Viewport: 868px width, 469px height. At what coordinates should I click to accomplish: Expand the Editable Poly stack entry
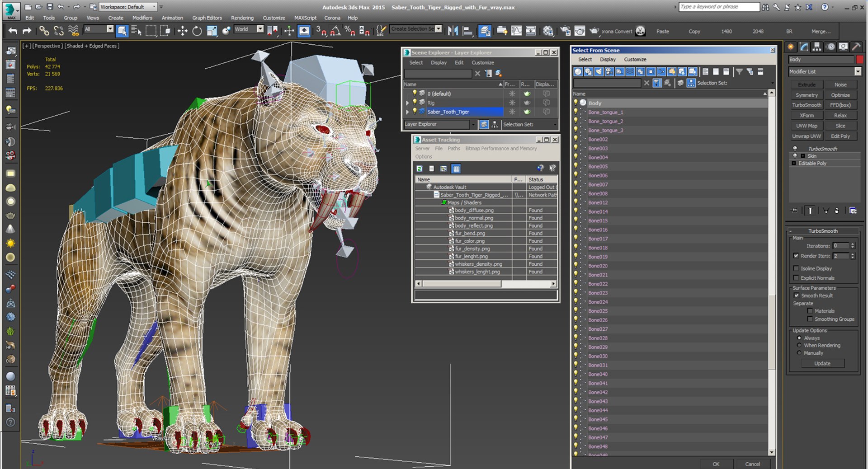(794, 163)
